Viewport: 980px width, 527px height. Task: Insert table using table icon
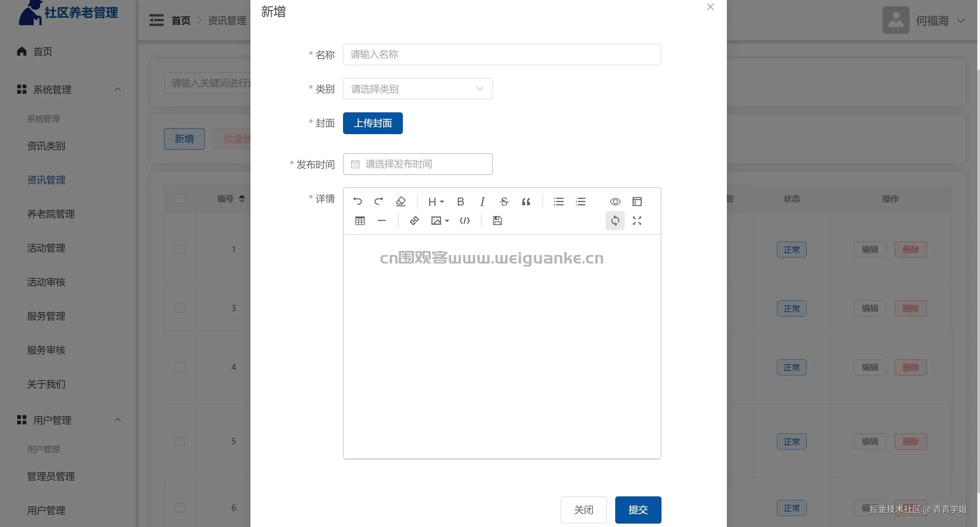coord(360,221)
